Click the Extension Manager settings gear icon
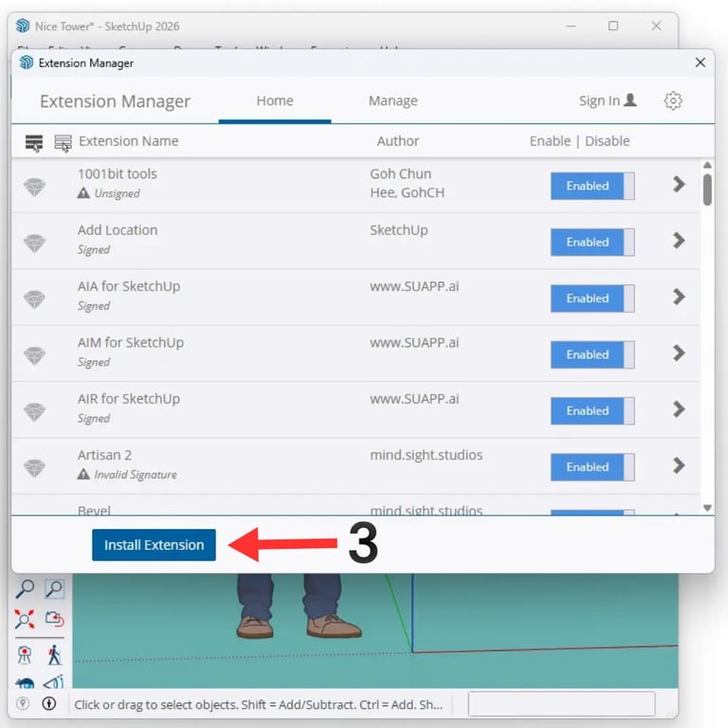This screenshot has width=728, height=728. [673, 100]
